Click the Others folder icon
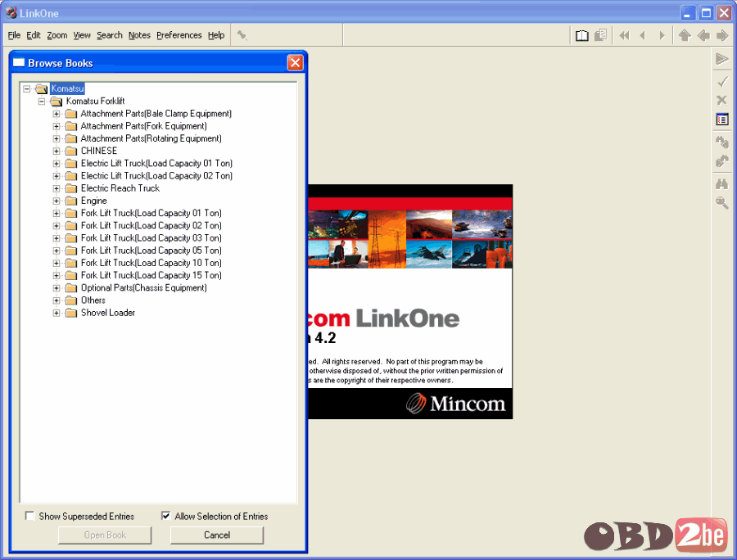The width and height of the screenshot is (737, 560). 71,300
